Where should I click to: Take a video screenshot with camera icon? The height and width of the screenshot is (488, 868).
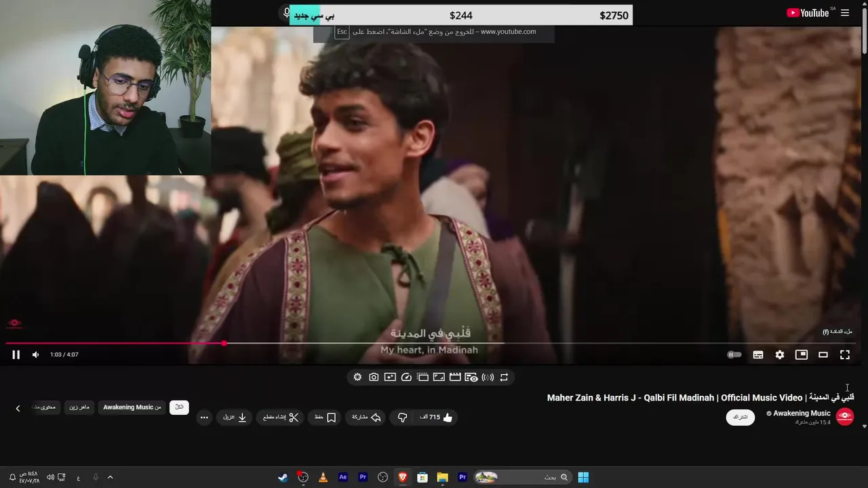pos(374,377)
